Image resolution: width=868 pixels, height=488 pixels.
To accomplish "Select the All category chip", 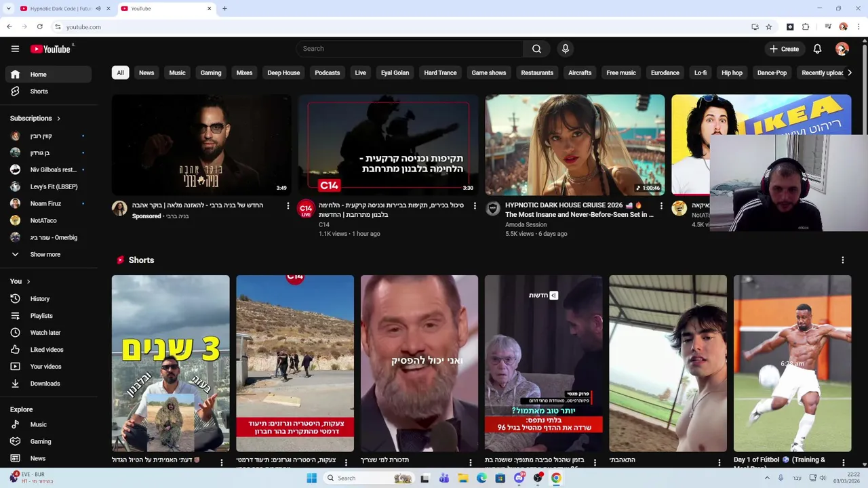I will [120, 73].
